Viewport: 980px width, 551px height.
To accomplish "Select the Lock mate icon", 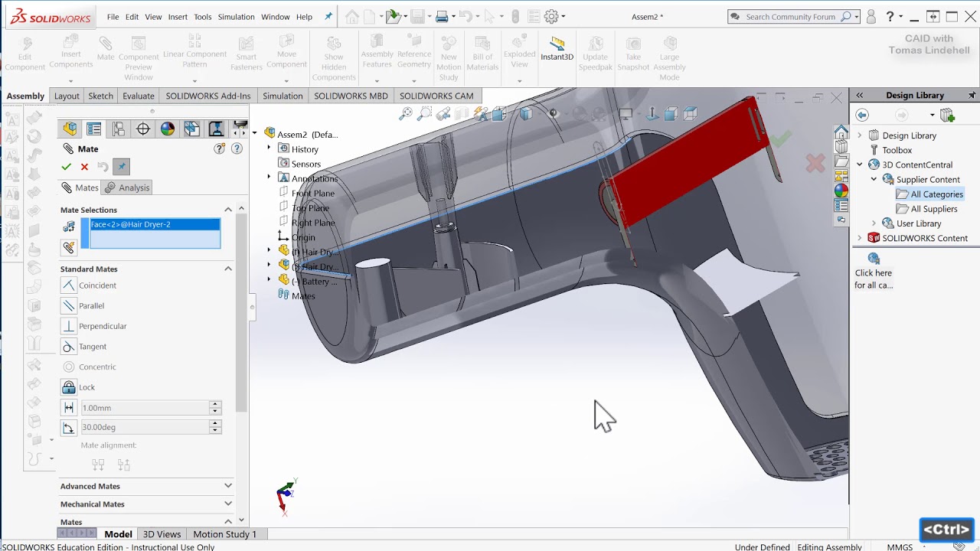I will coord(69,387).
